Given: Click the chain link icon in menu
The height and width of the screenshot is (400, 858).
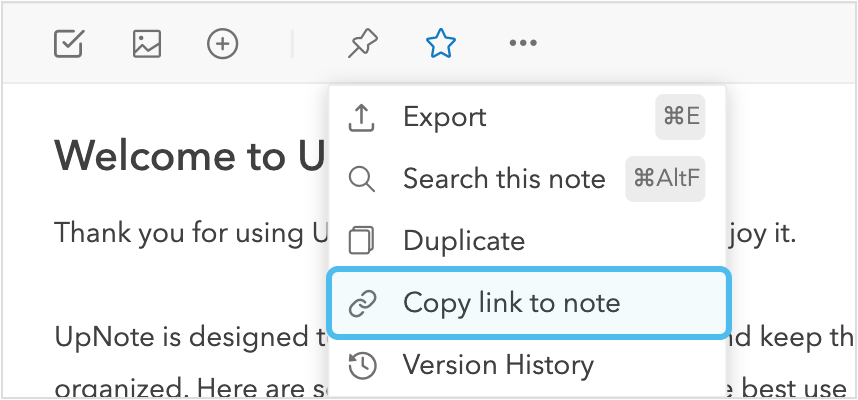Looking at the screenshot, I should click(x=361, y=303).
